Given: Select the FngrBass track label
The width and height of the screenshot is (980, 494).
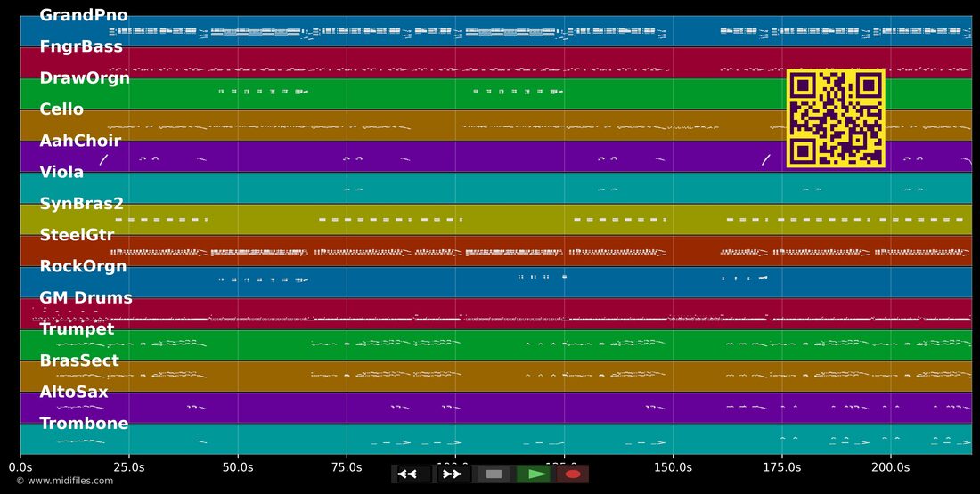Looking at the screenshot, I should [81, 46].
